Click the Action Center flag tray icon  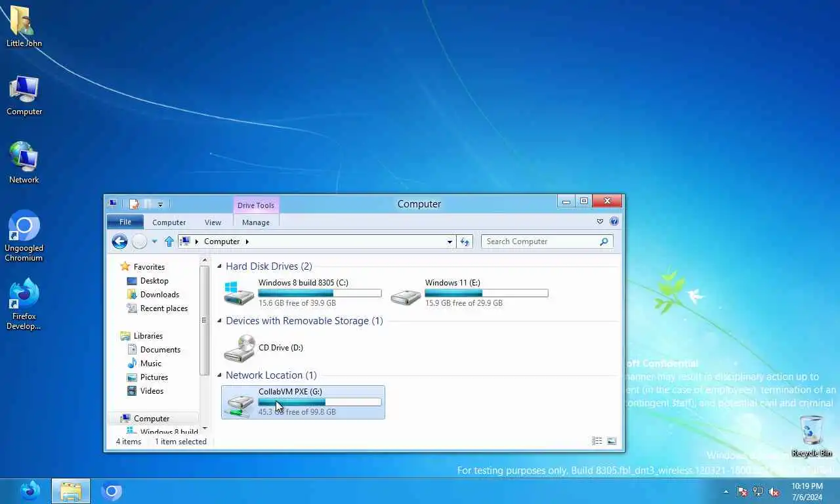coord(742,492)
